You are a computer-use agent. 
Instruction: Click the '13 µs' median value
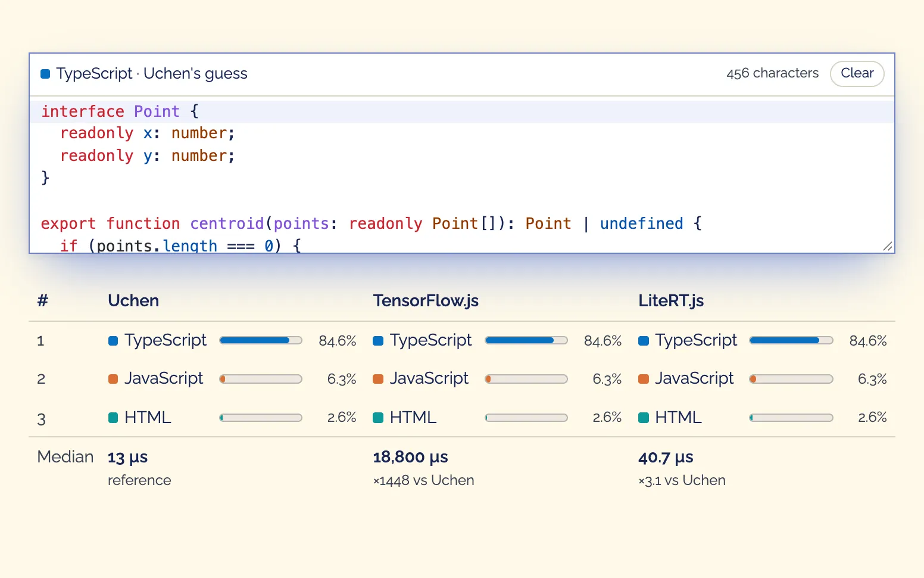point(127,458)
